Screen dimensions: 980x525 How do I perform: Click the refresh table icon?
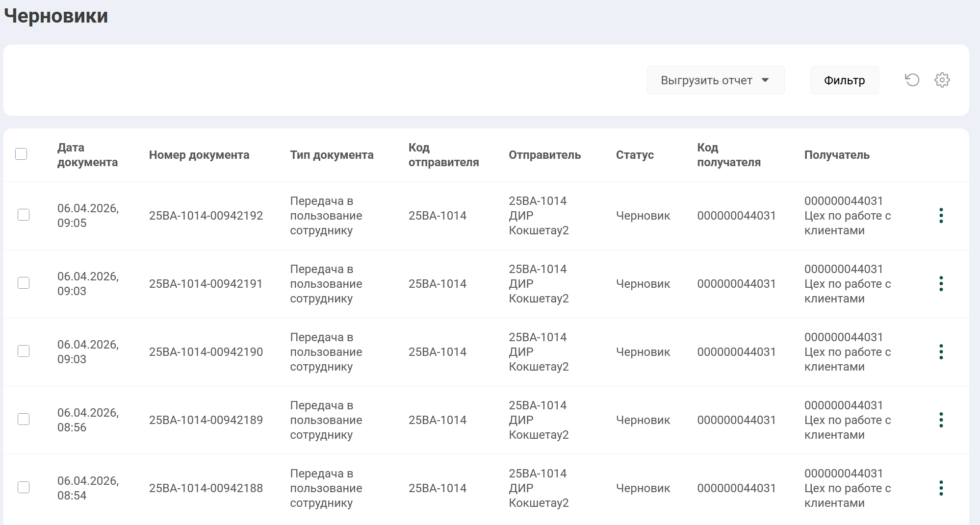(912, 80)
